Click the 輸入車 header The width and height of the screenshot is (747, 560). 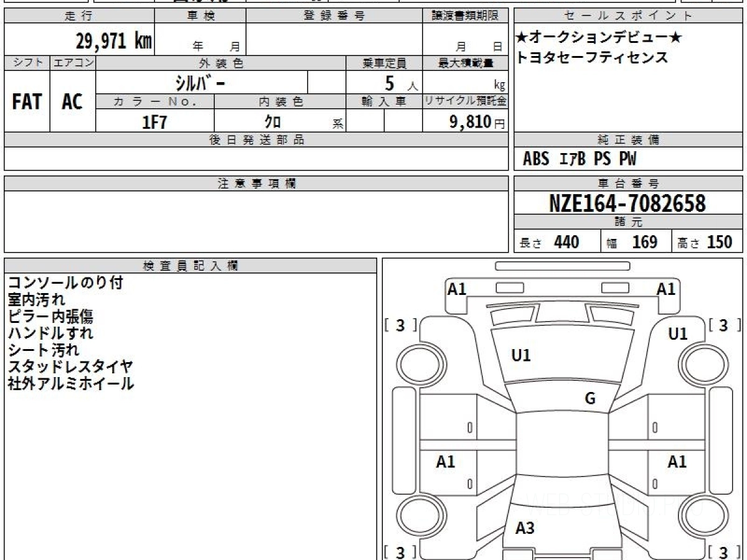click(384, 101)
